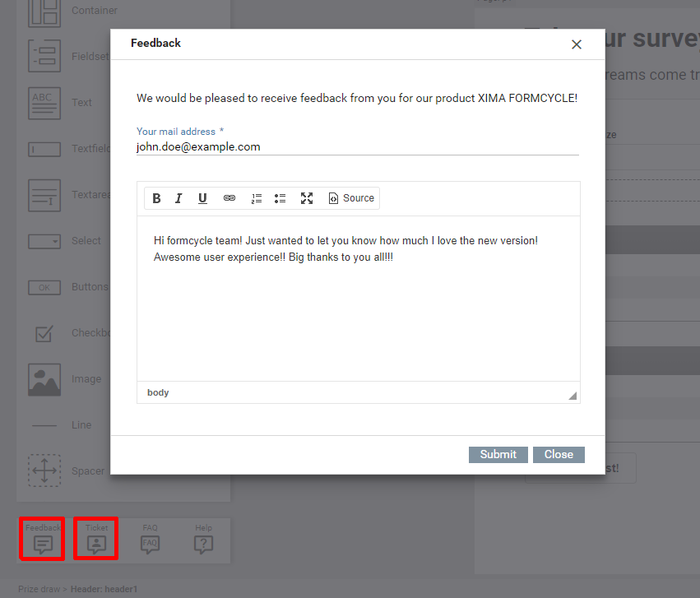This screenshot has height=598, width=700.
Task: Insert a hyperlink using the link icon
Action: 229,198
